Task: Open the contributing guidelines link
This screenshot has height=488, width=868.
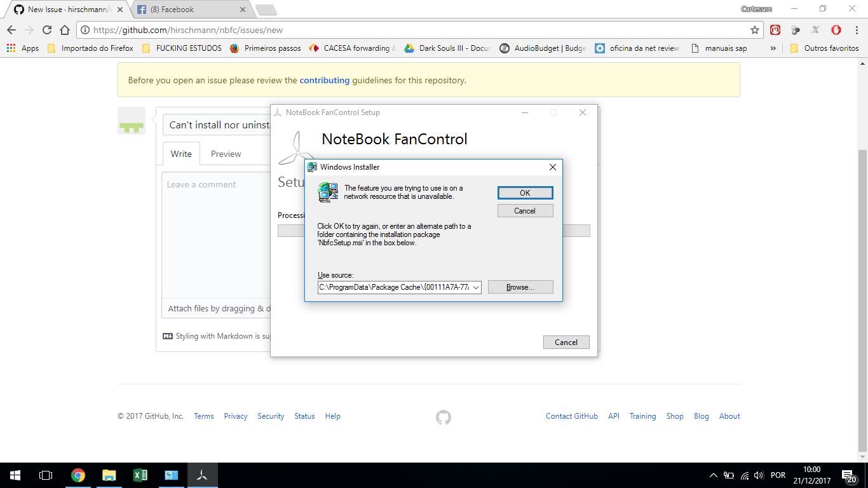Action: pyautogui.click(x=325, y=80)
